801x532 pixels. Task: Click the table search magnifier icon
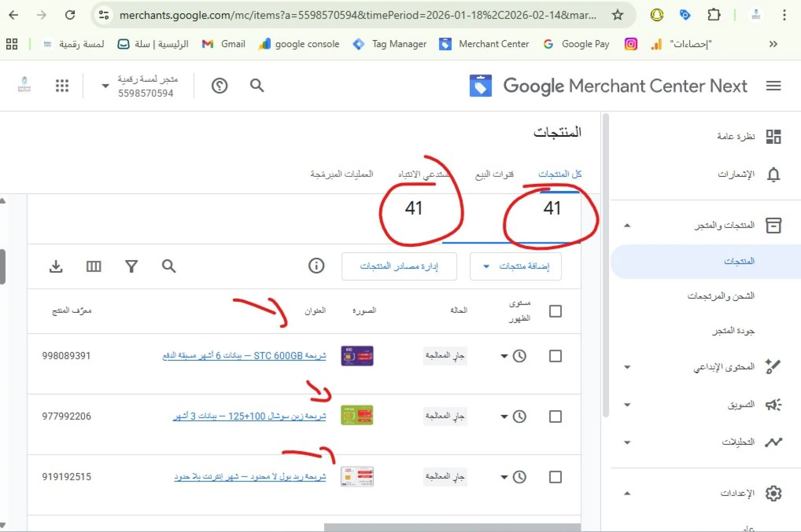169,266
